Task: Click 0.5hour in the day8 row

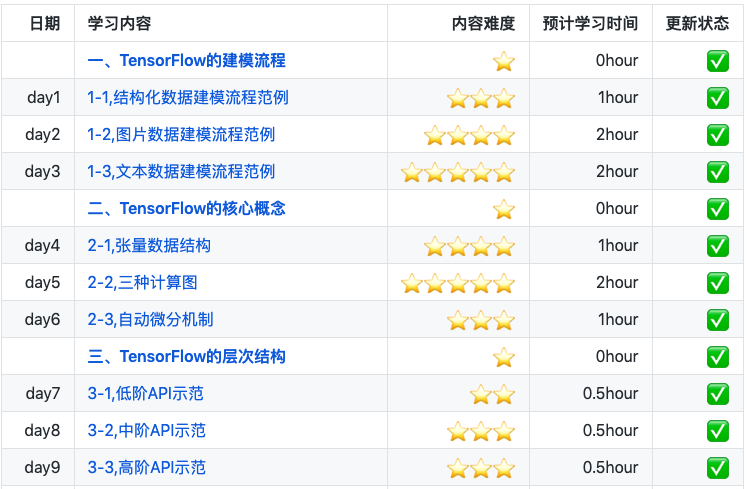Action: coord(611,430)
